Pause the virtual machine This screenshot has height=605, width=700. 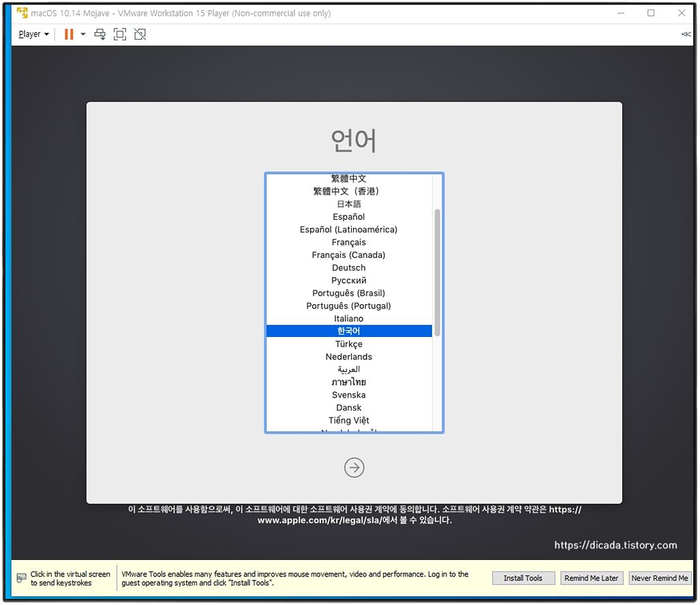tap(69, 34)
